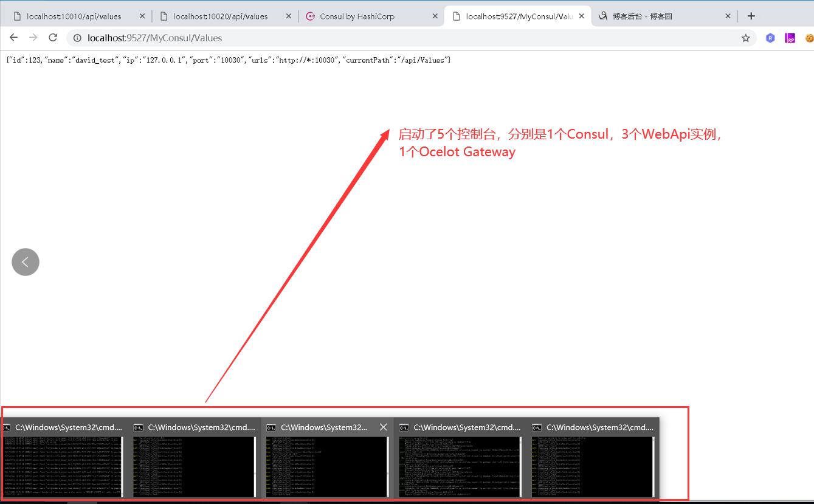Viewport: 814px width, 504px height.
Task: Click the JSON response text on page
Action: [228, 60]
